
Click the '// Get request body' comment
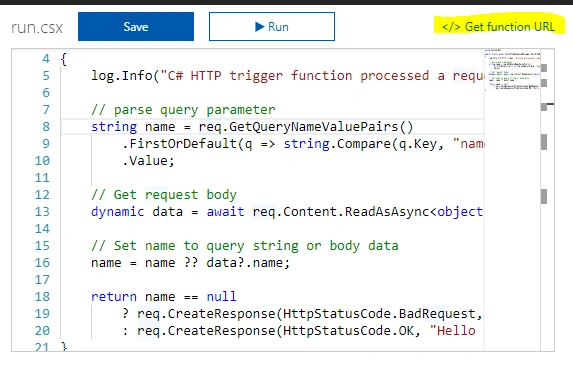pos(164,195)
